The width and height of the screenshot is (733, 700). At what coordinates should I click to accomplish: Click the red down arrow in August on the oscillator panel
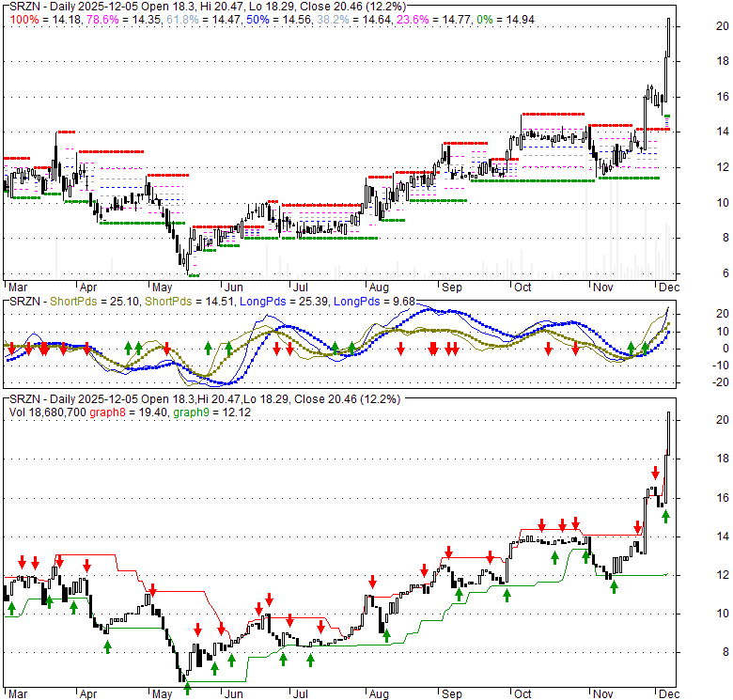[x=401, y=349]
